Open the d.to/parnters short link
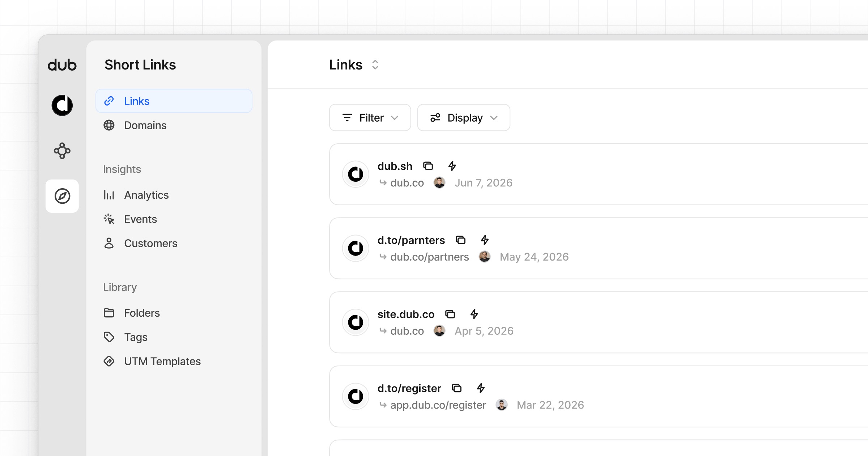Screen dimensions: 868x456 [411, 240]
